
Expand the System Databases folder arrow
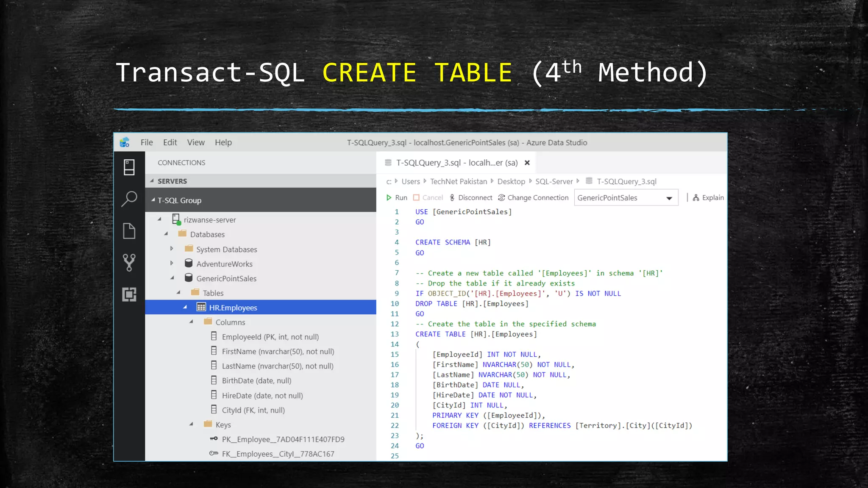click(x=172, y=249)
